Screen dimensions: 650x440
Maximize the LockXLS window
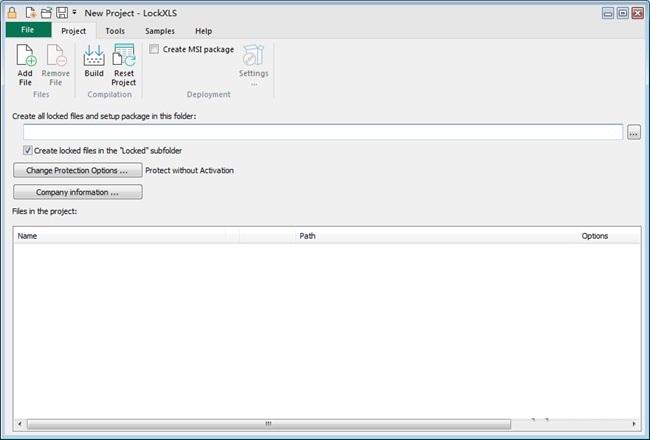click(x=623, y=13)
